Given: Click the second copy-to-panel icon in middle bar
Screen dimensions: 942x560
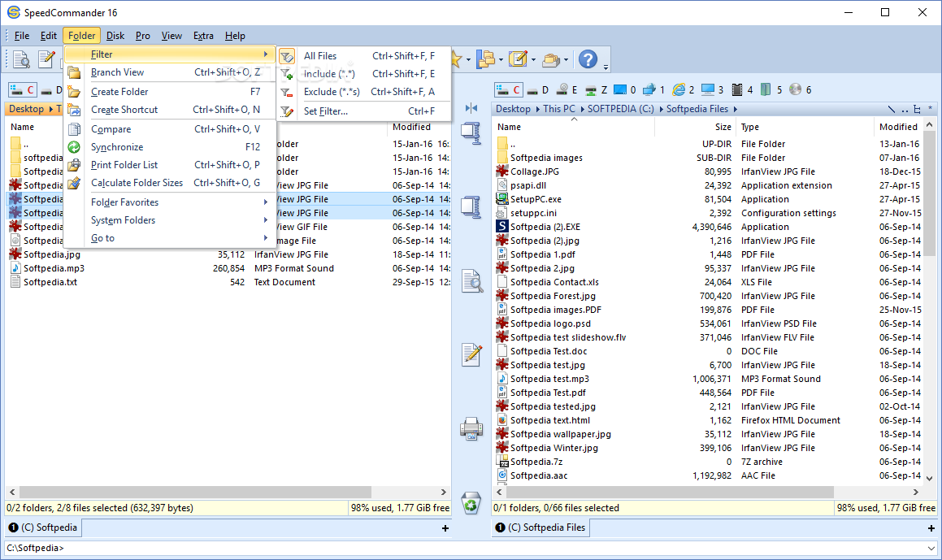Looking at the screenshot, I should pyautogui.click(x=471, y=207).
